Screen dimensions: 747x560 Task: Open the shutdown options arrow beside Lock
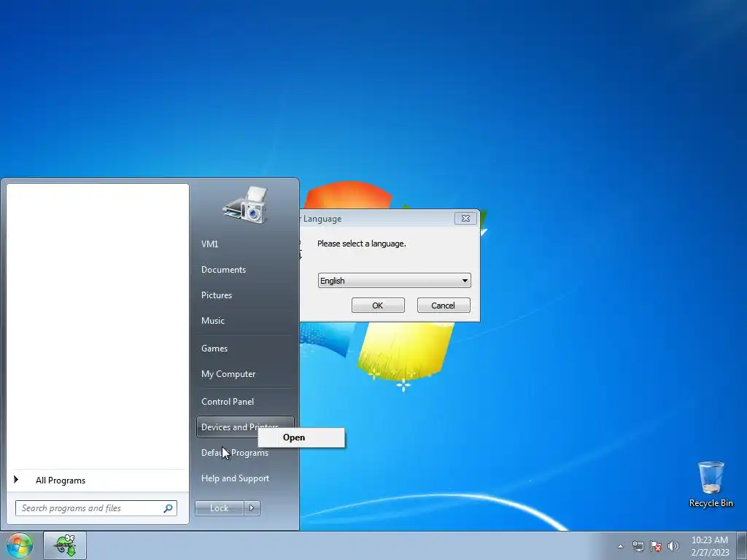pyautogui.click(x=252, y=508)
